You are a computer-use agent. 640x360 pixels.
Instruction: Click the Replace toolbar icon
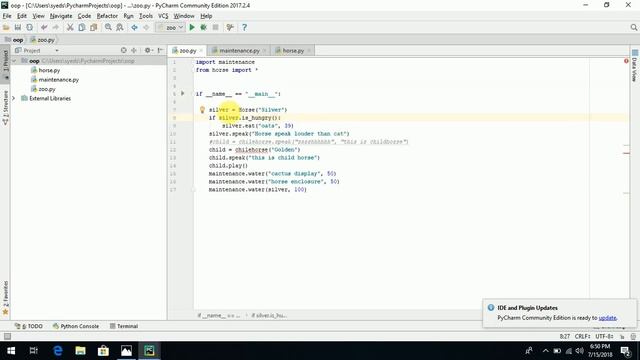tap(120, 27)
